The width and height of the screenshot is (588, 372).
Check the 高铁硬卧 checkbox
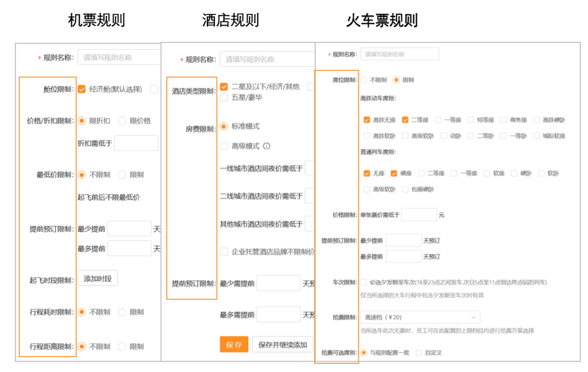(536, 120)
